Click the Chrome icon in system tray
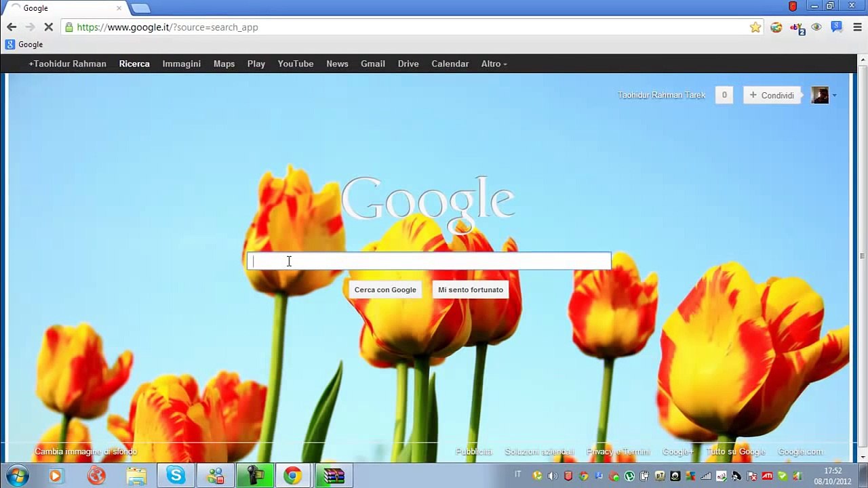 click(583, 476)
